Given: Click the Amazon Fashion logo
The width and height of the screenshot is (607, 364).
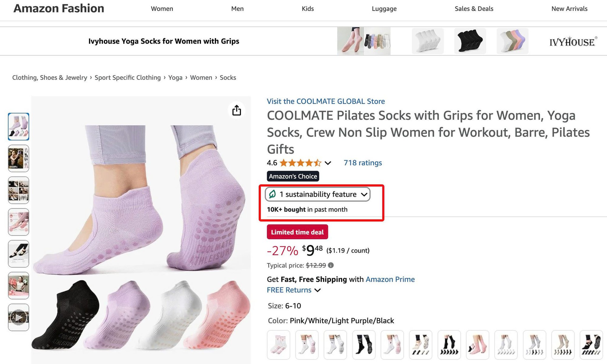Looking at the screenshot, I should (58, 8).
